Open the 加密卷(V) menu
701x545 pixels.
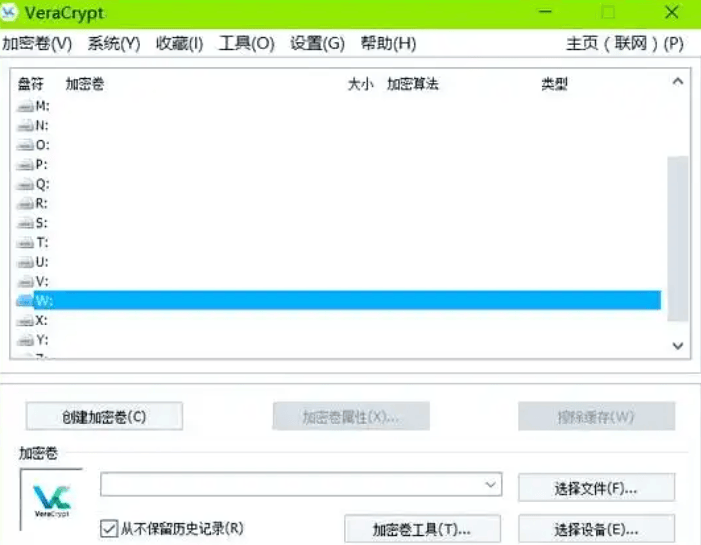click(37, 43)
